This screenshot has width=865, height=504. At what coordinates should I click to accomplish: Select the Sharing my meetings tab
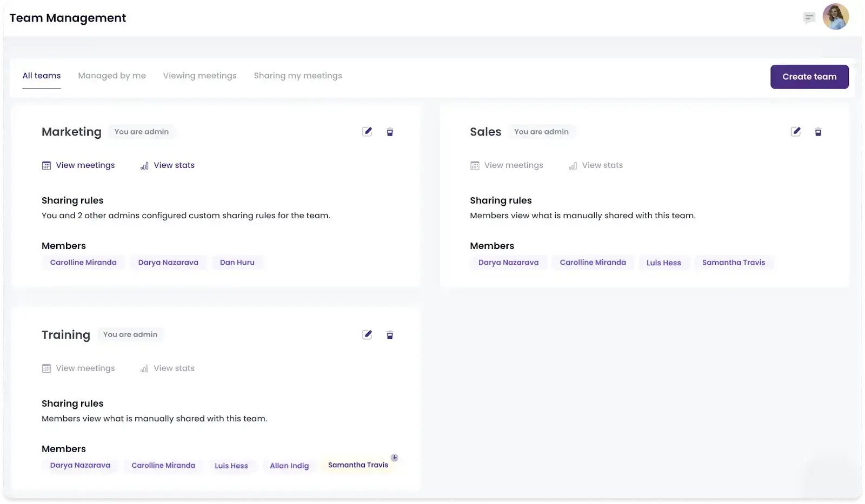coord(298,76)
